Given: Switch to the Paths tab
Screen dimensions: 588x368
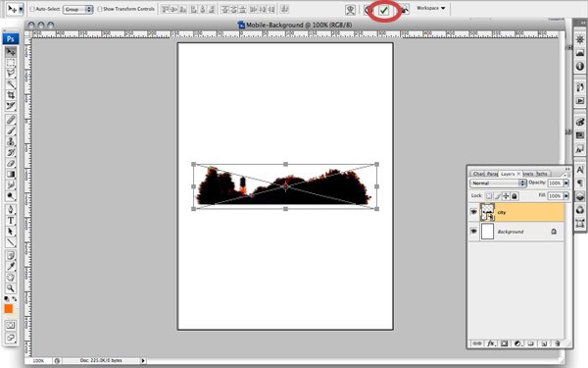Looking at the screenshot, I should [x=542, y=174].
